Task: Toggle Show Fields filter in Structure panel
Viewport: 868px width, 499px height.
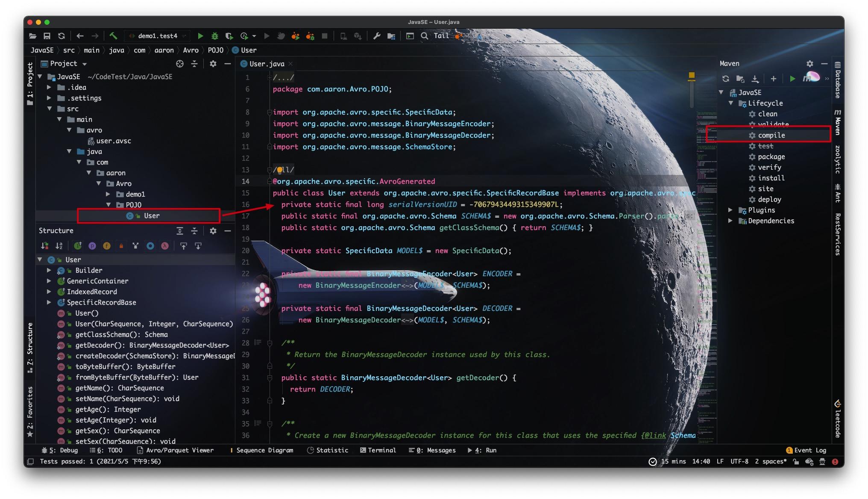Action: [107, 246]
